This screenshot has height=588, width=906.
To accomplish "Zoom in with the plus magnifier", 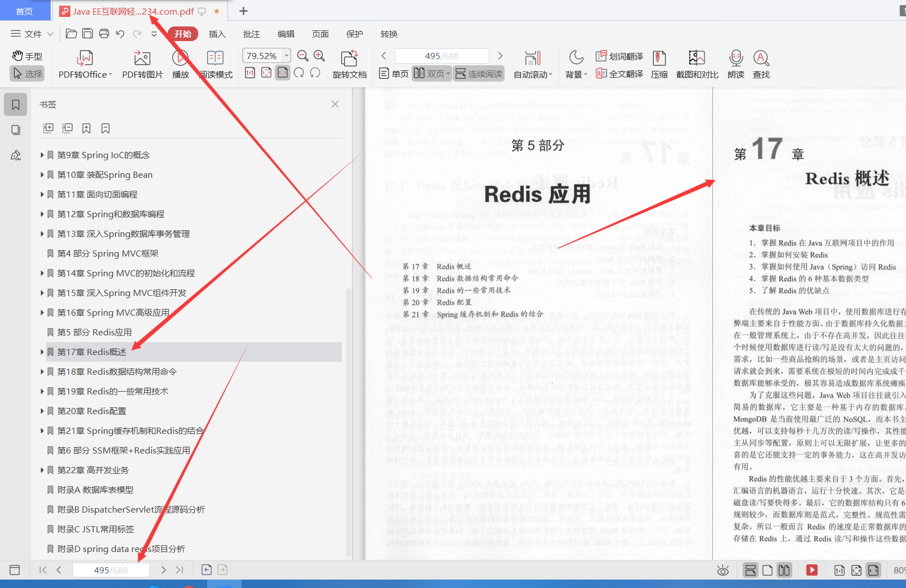I will (x=319, y=56).
